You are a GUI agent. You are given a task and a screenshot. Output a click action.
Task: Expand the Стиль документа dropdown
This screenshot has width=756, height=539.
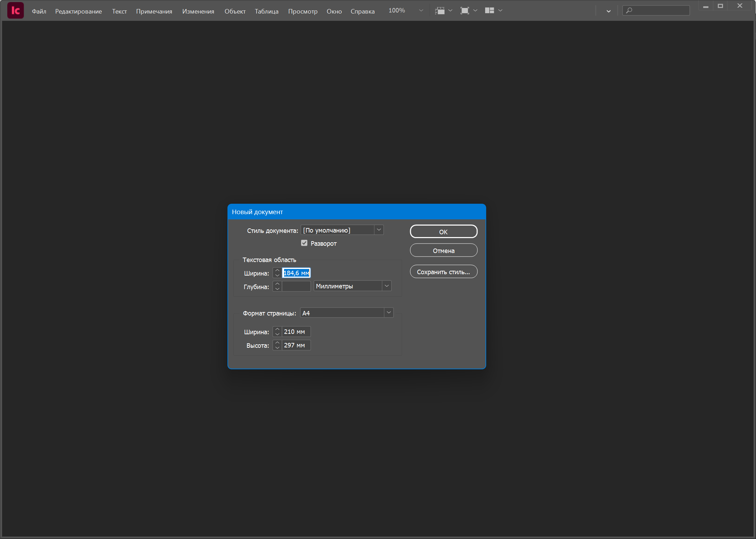379,230
